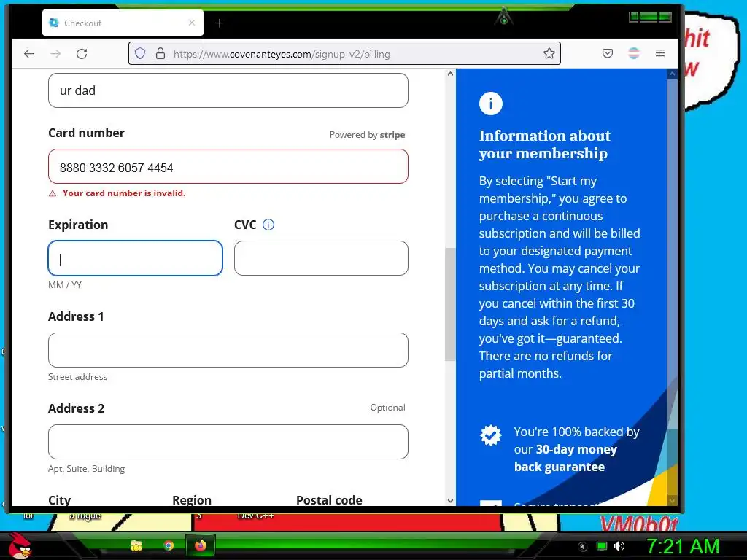The height and width of the screenshot is (560, 747).
Task: Click the right panel scrollbar up arrow
Action: [x=672, y=74]
